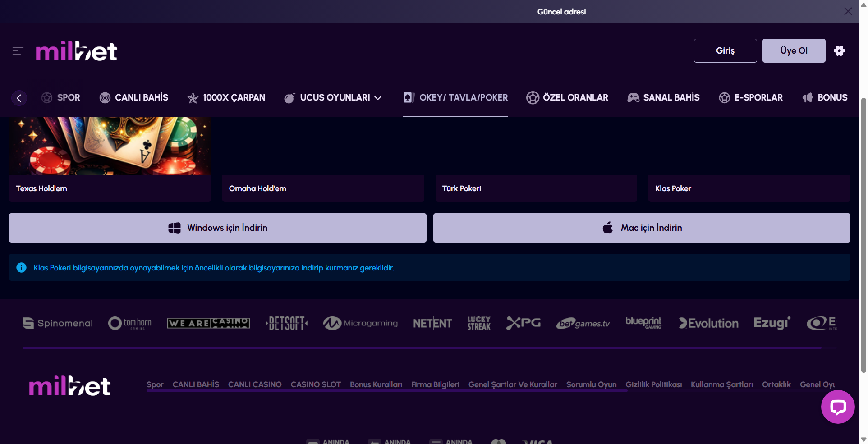The height and width of the screenshot is (444, 868).
Task: Click the footer milbet logo
Action: (70, 386)
